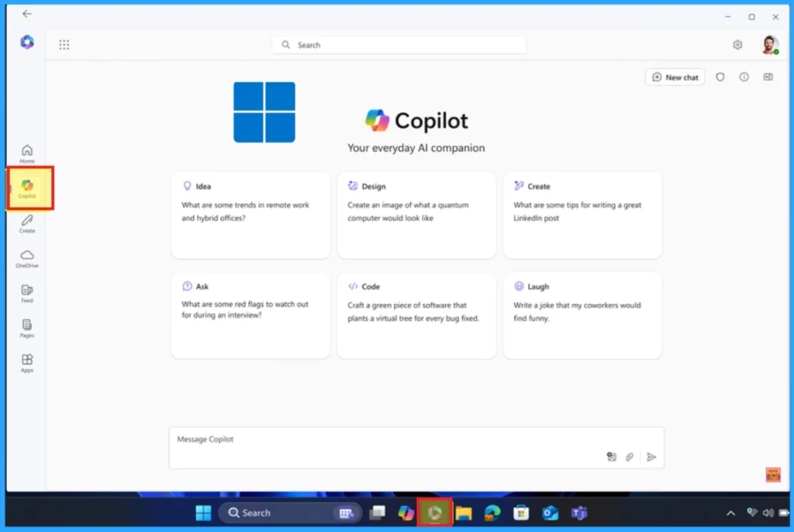
Task: Open Outlook from the taskbar
Action: click(550, 513)
